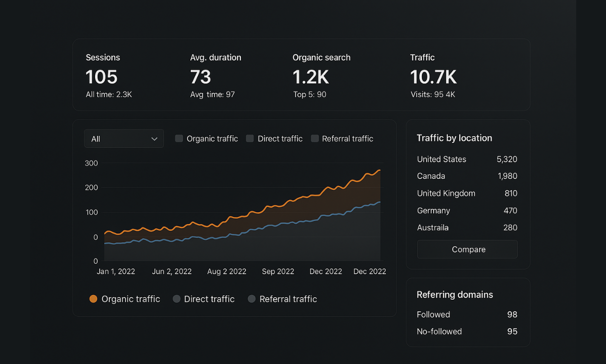Viewport: 606px width, 364px height.
Task: Click the Jan 1, 2022 axis label
Action: point(116,271)
